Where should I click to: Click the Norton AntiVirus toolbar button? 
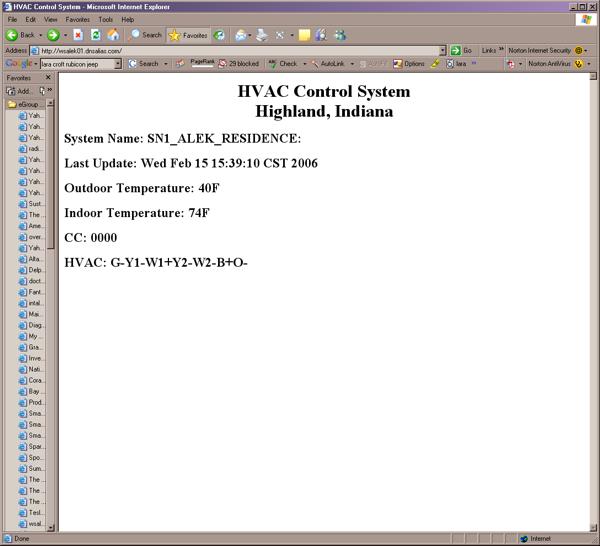549,64
